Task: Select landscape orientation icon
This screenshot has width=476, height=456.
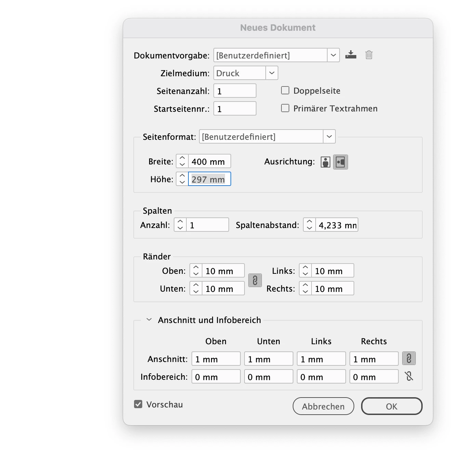Action: point(341,162)
